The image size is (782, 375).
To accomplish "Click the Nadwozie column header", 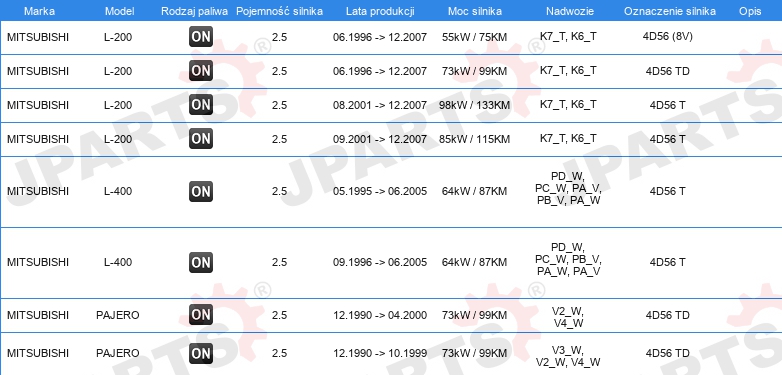I will [x=568, y=11].
